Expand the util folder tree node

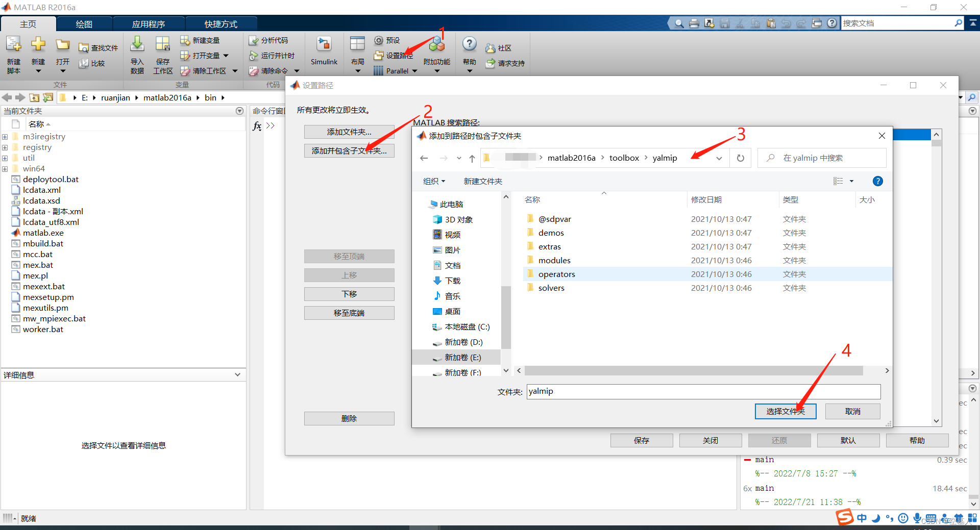click(5, 158)
